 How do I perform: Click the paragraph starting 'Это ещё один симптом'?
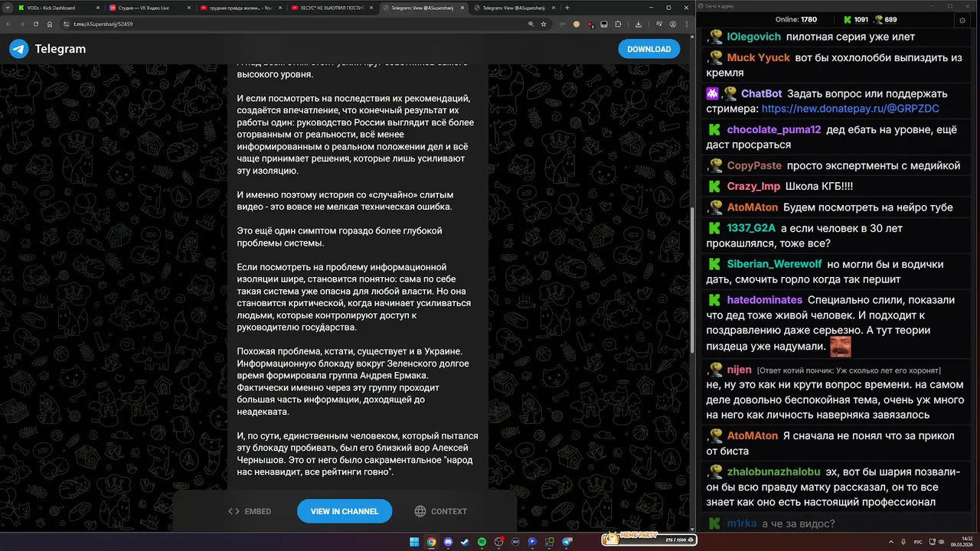pyautogui.click(x=339, y=236)
